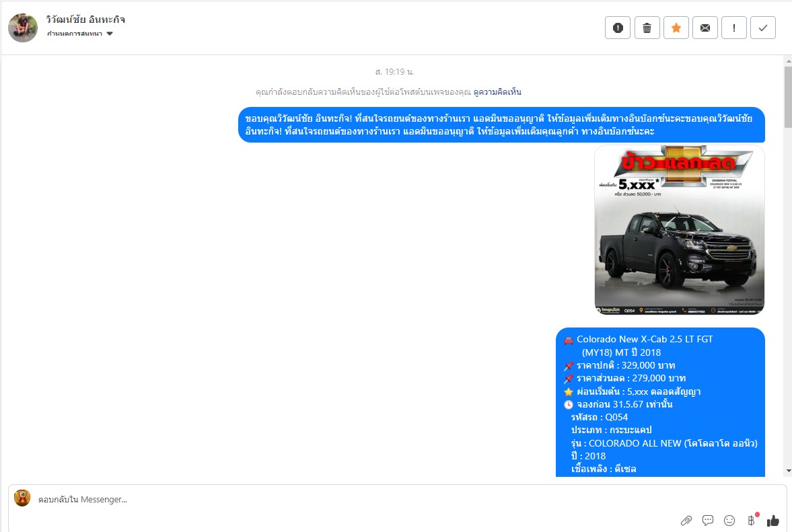792x532 pixels.
Task: Click page avatar beside reply box
Action: tap(22, 498)
